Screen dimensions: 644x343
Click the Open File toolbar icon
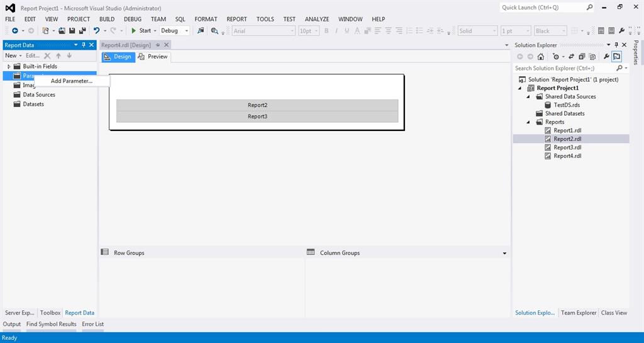(62, 31)
